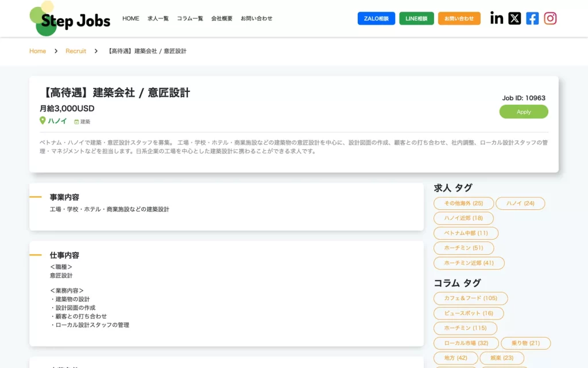Click the breadcrumb text 【高待遇】建築会社 / 意匠設計
The height and width of the screenshot is (368, 588).
click(147, 51)
